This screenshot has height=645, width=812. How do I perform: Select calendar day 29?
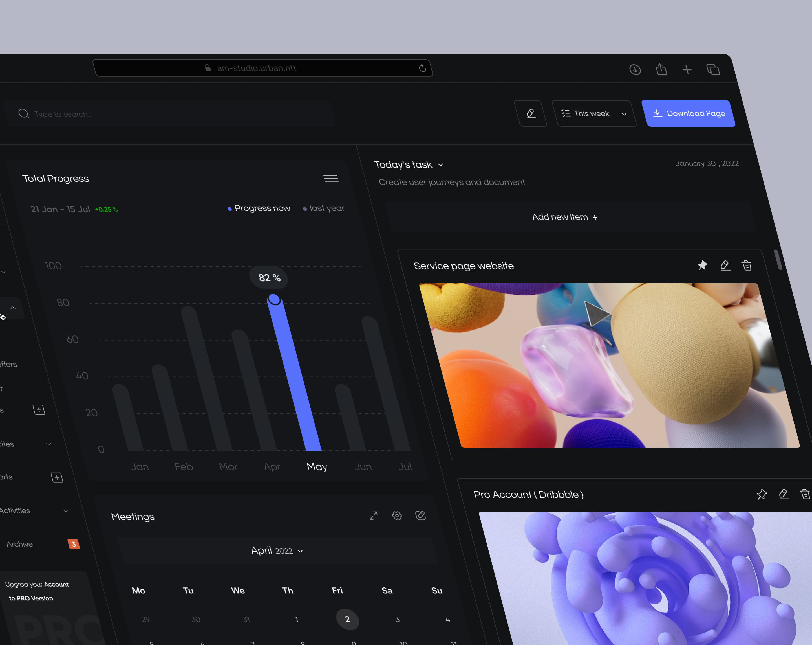[145, 619]
